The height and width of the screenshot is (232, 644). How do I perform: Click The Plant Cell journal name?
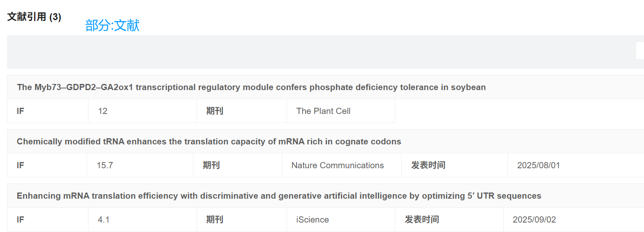coord(323,111)
